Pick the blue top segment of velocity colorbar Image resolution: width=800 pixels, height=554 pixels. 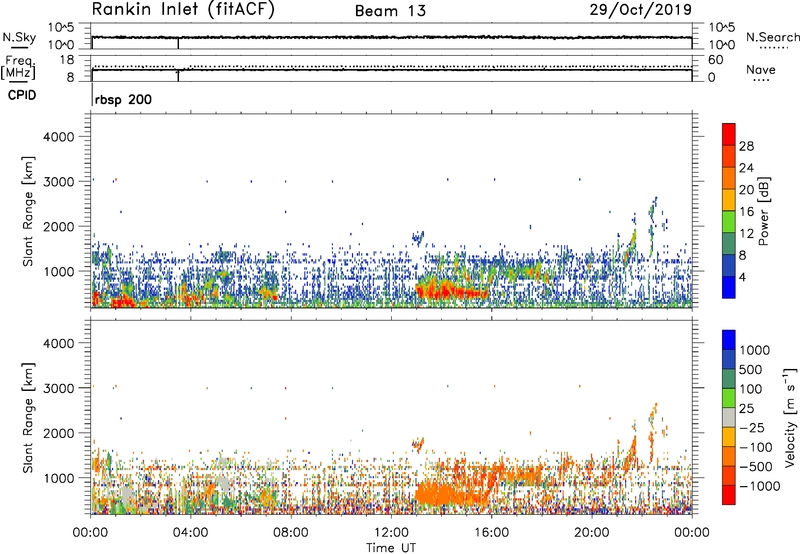coord(729,340)
